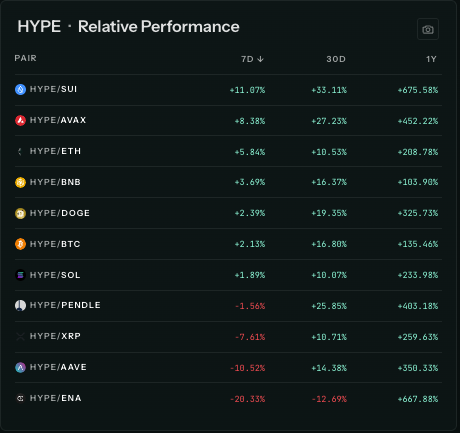Click the XRP coin icon
This screenshot has height=433, width=460.
[20, 336]
